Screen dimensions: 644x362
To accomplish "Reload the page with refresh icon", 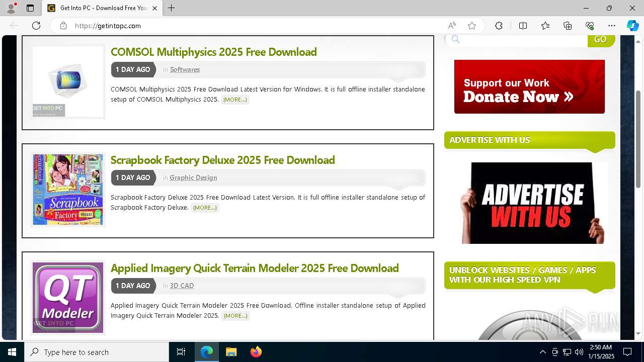I will (x=36, y=26).
